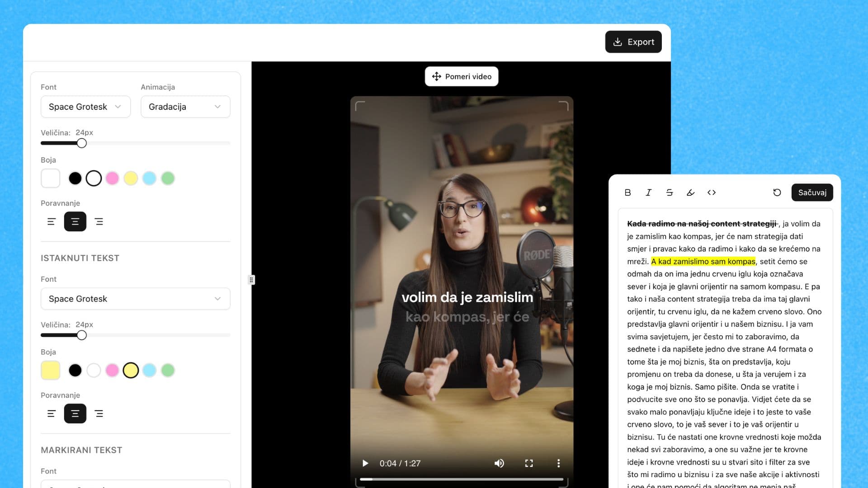Viewport: 868px width, 488px height.
Task: Undo changes with the reset arrow
Action: tap(777, 192)
